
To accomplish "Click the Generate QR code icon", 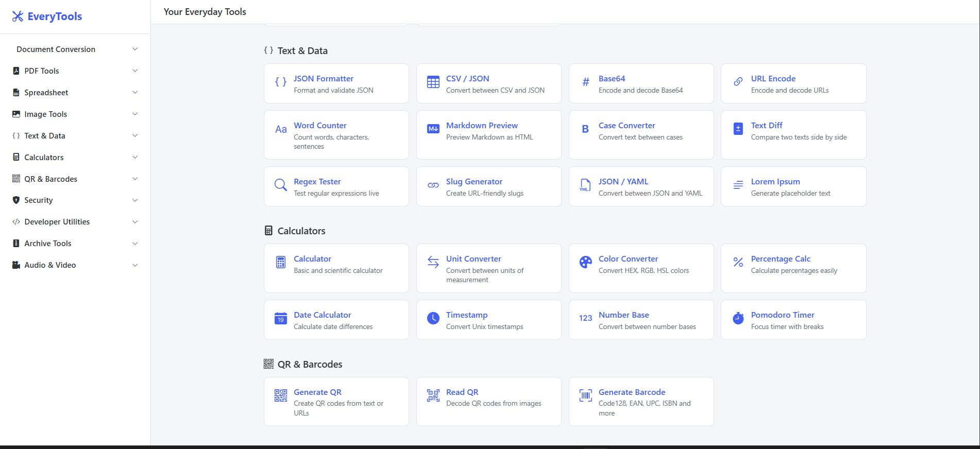I will [x=281, y=395].
